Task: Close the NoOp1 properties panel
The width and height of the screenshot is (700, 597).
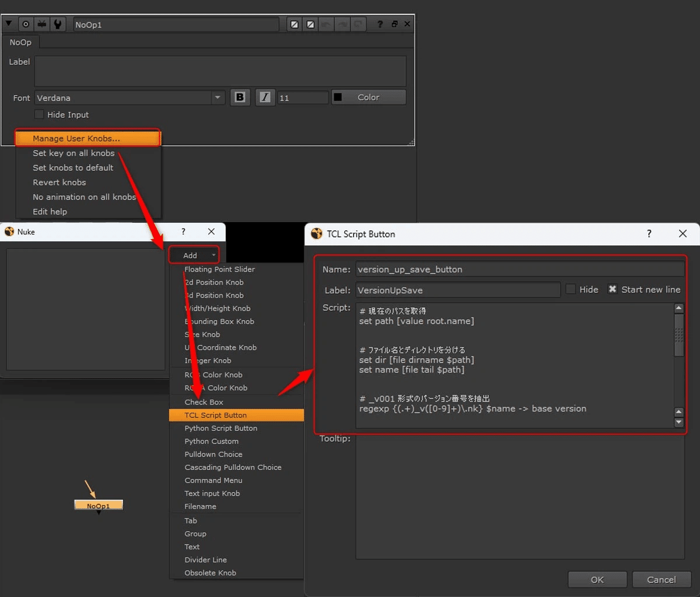Action: pyautogui.click(x=407, y=24)
